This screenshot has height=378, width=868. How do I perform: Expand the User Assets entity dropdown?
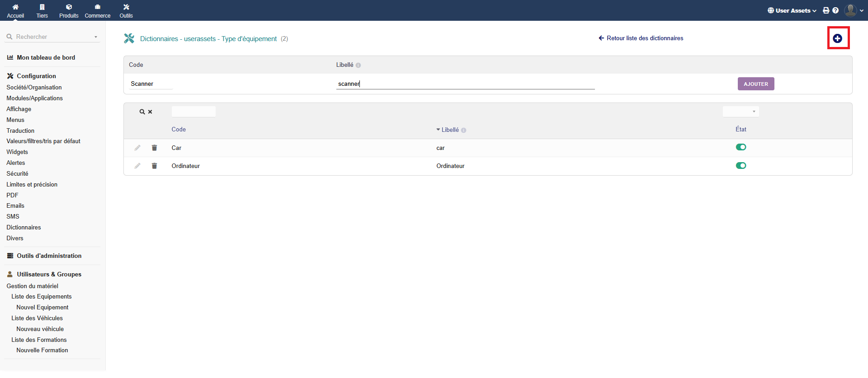792,10
